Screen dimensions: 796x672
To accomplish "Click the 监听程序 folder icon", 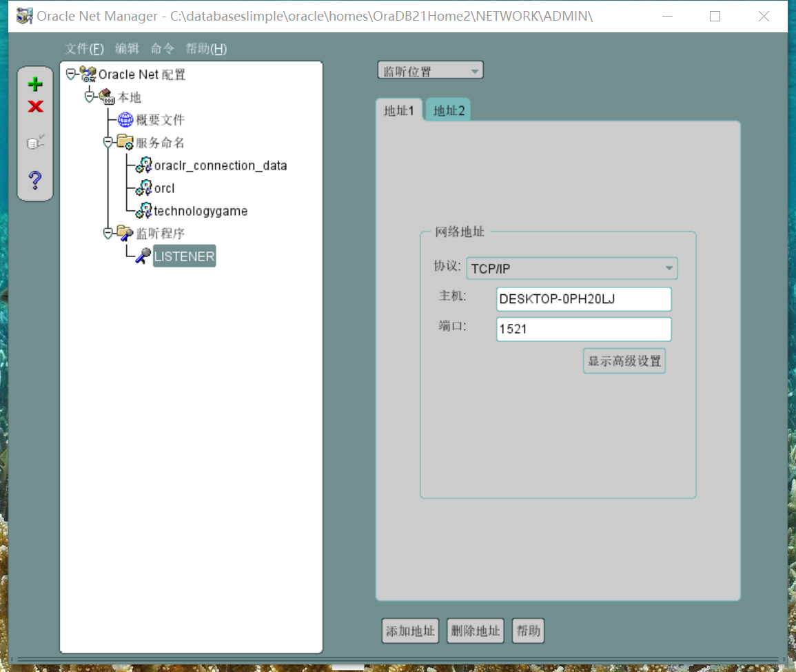I will point(125,233).
